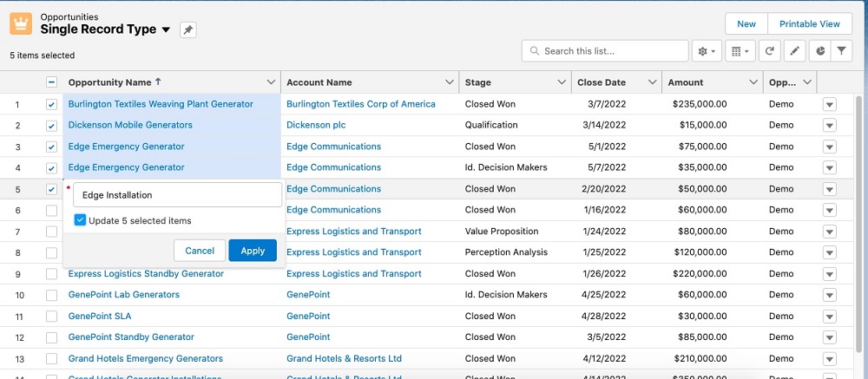The height and width of the screenshot is (379, 868).
Task: Open the list view controls gear menu
Action: [x=707, y=51]
